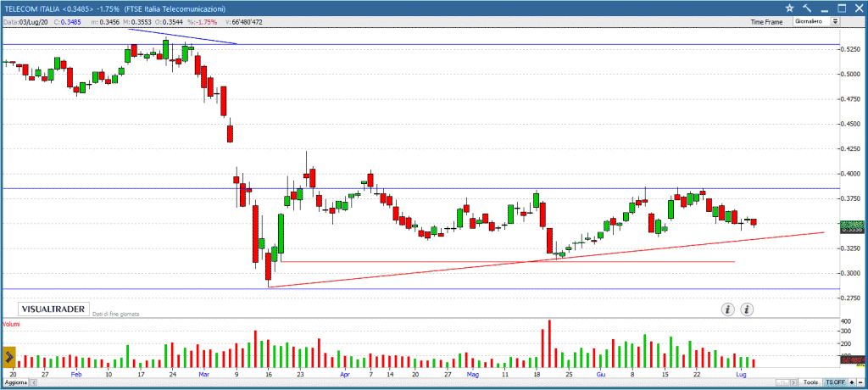Screen dimensions: 868x390
Task: Expand the side panel with orange chevron
Action: (x=8, y=357)
